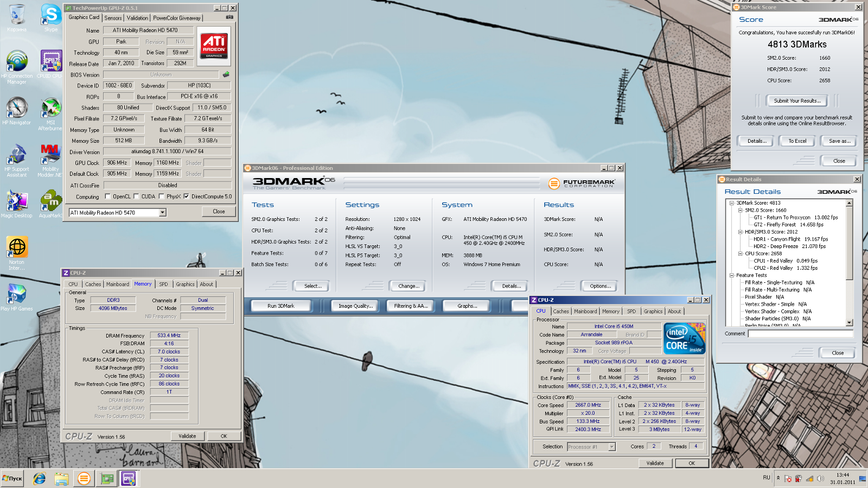Collapse the Feature Tests tree node
This screenshot has height=488, width=868.
732,275
